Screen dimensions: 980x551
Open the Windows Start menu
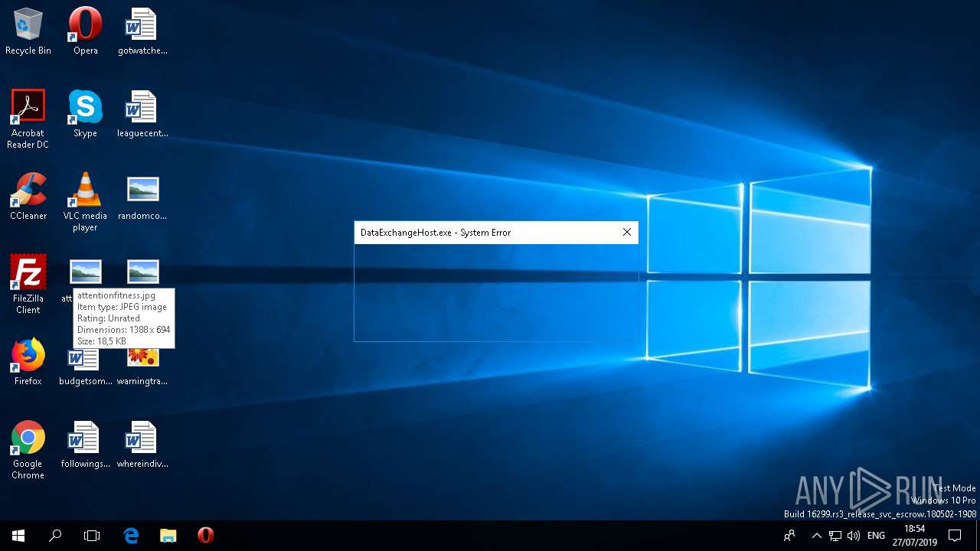tap(18, 536)
